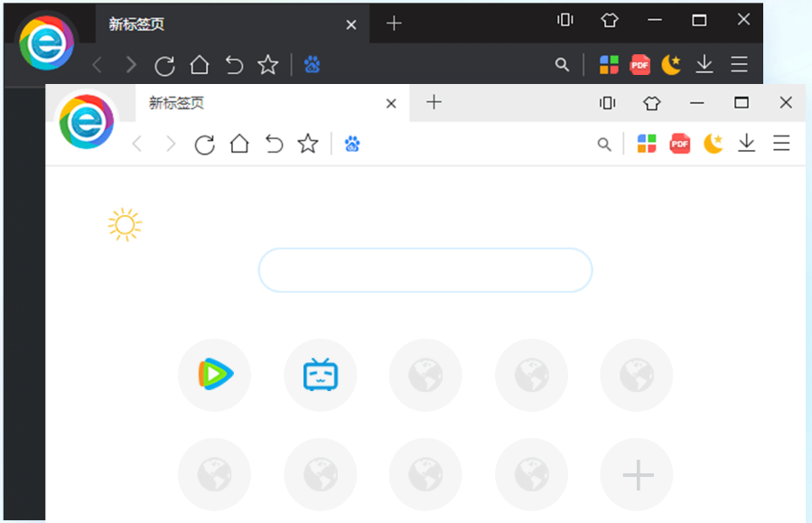Go to the browser home page
The width and height of the screenshot is (812, 523).
(238, 144)
